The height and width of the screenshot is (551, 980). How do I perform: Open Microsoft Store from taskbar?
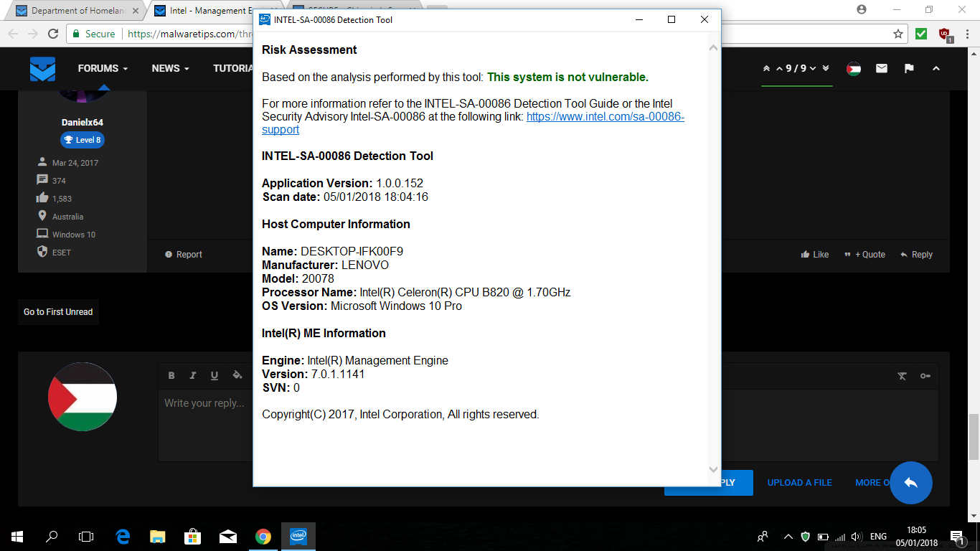[x=192, y=537]
